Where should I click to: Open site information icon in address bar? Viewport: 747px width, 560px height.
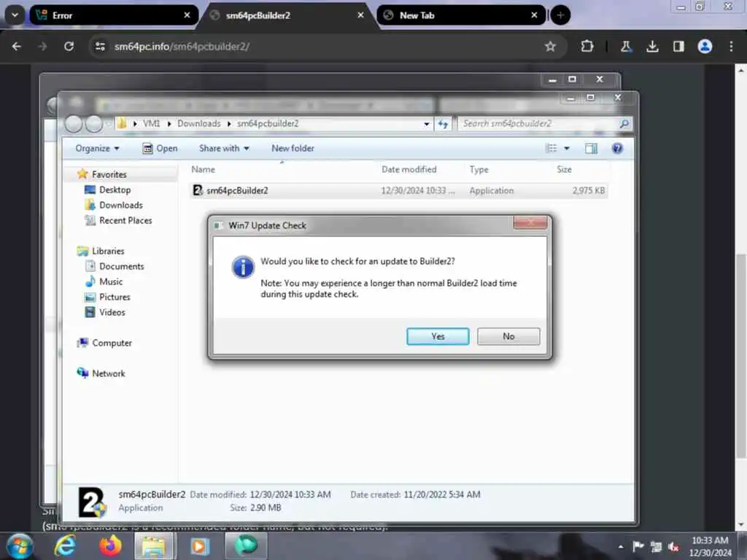[x=100, y=46]
